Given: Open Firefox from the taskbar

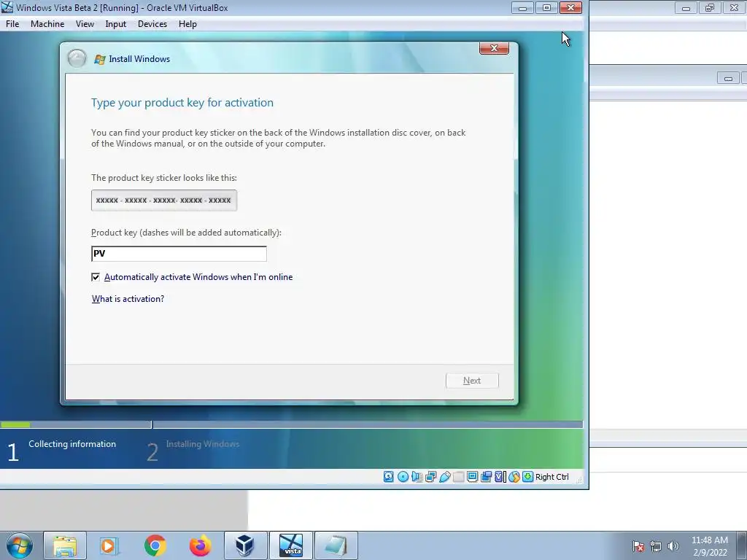Looking at the screenshot, I should [200, 545].
